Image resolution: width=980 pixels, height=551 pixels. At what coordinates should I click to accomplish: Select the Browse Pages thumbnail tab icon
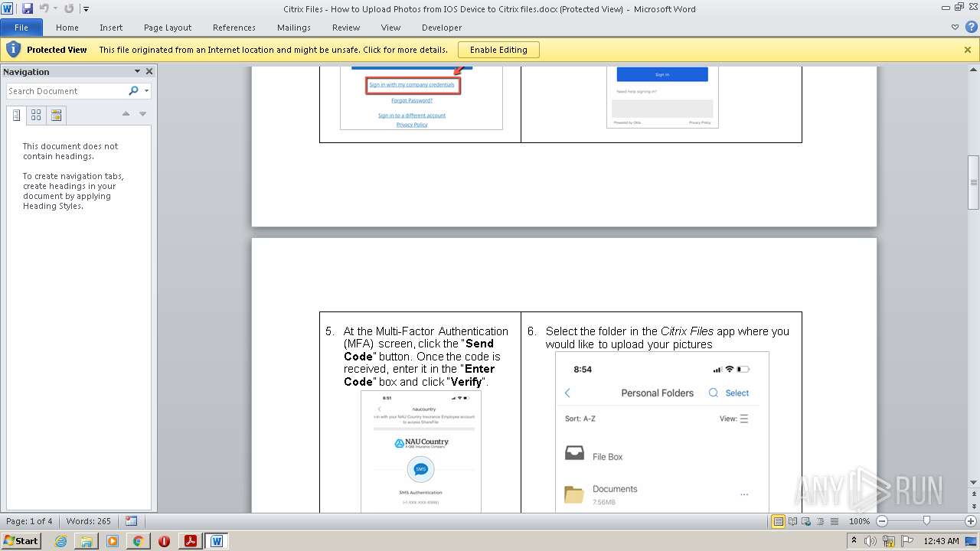(36, 116)
